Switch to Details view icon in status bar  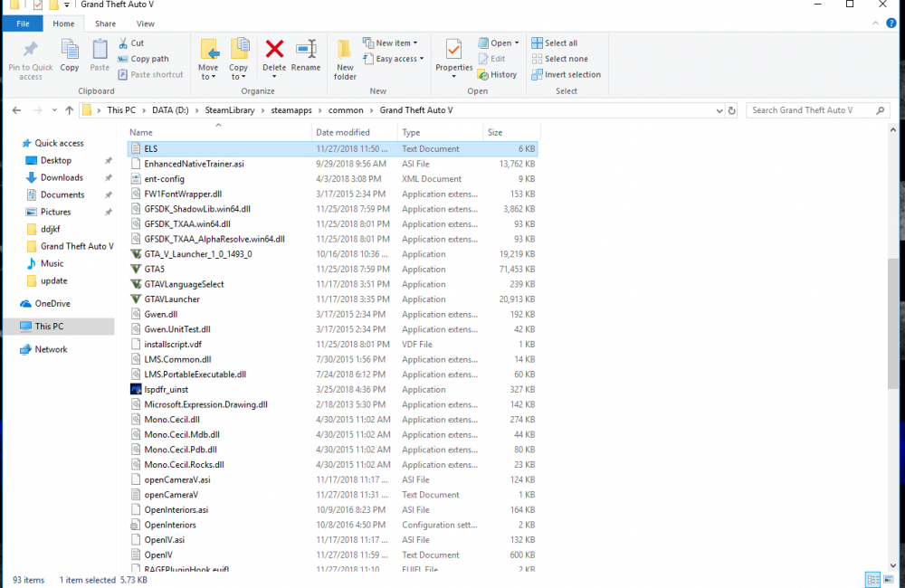[x=872, y=579]
